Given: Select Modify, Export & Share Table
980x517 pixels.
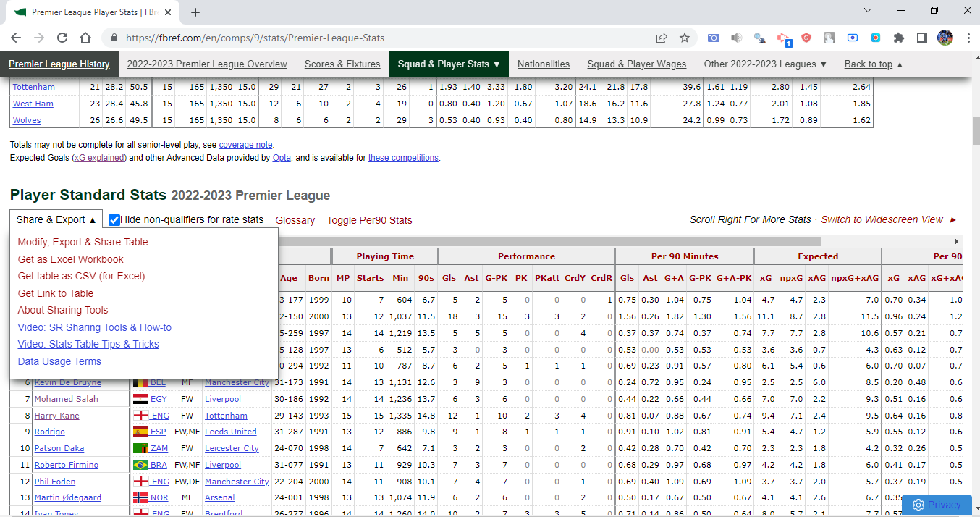Looking at the screenshot, I should coord(83,242).
